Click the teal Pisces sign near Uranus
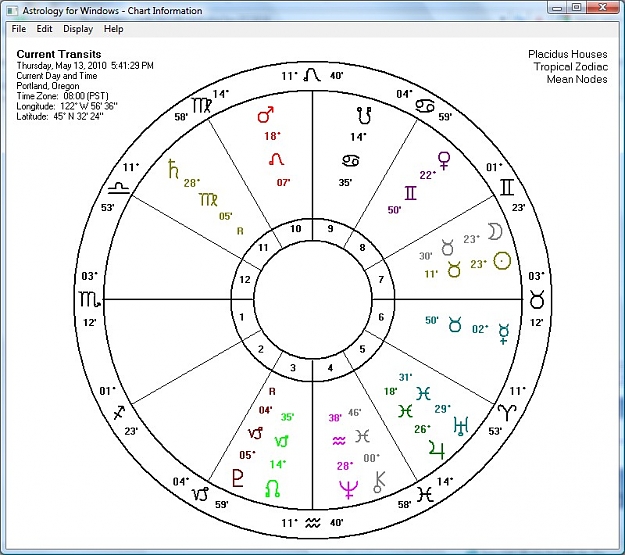 click(x=423, y=394)
